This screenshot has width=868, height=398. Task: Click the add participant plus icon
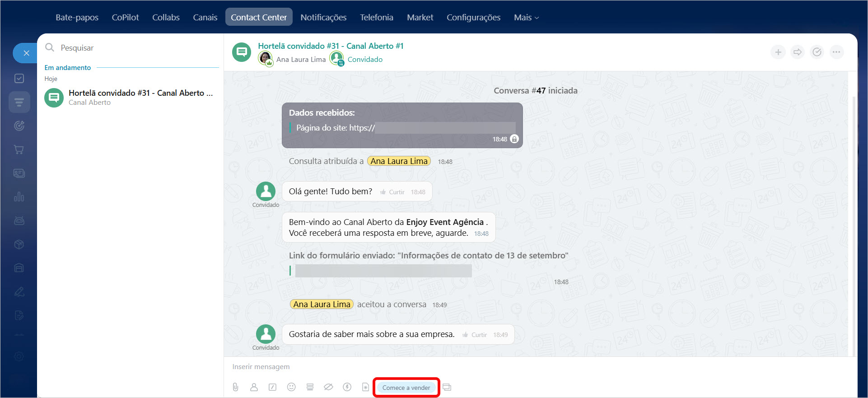[778, 52]
